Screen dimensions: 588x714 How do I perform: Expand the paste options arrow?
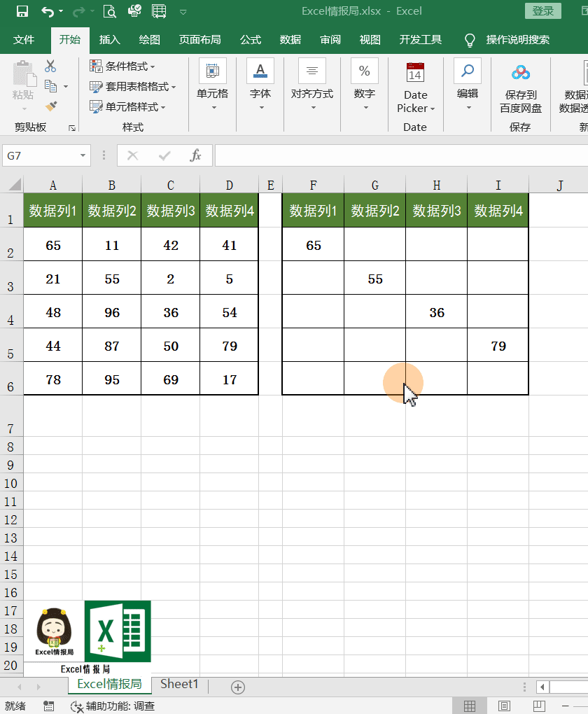pyautogui.click(x=24, y=108)
